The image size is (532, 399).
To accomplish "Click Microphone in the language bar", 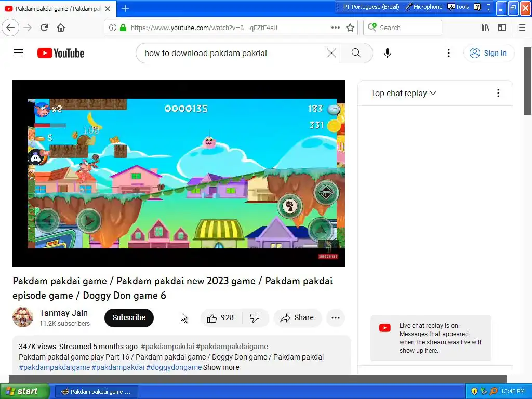I will [x=424, y=7].
